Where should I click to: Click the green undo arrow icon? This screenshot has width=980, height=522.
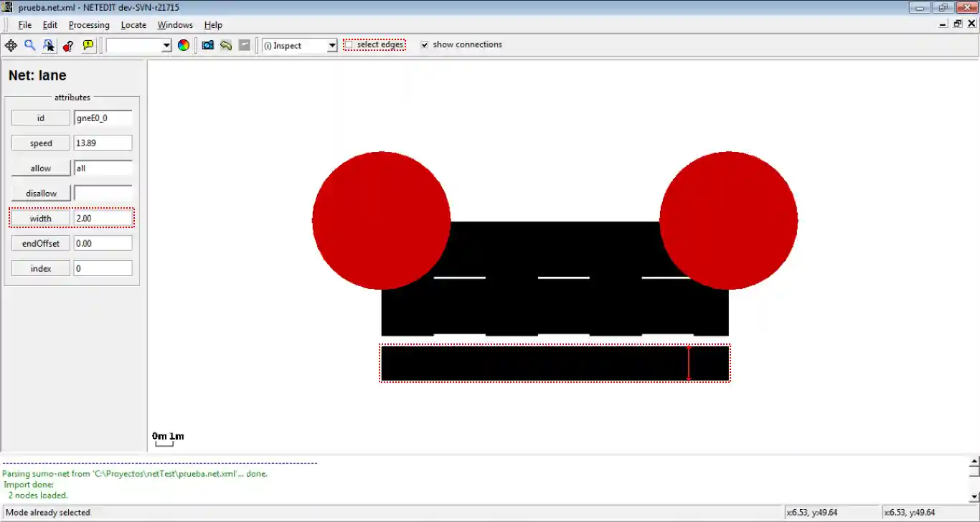(226, 45)
